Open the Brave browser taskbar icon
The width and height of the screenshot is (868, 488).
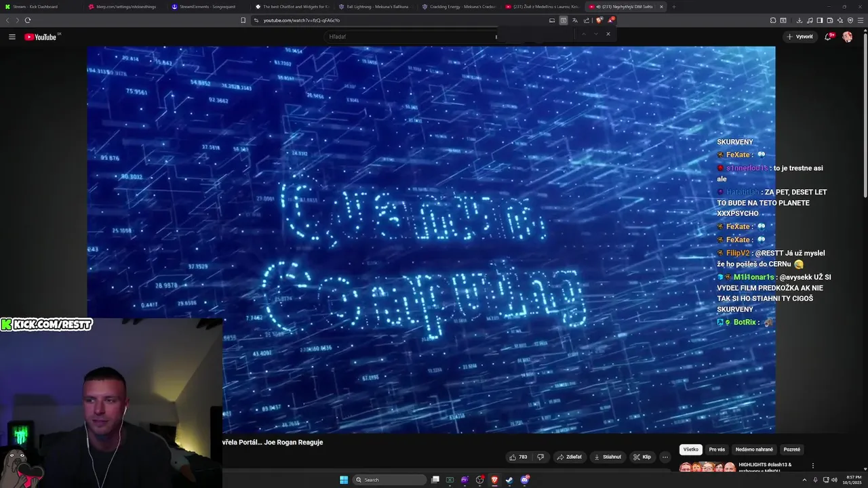click(x=494, y=480)
